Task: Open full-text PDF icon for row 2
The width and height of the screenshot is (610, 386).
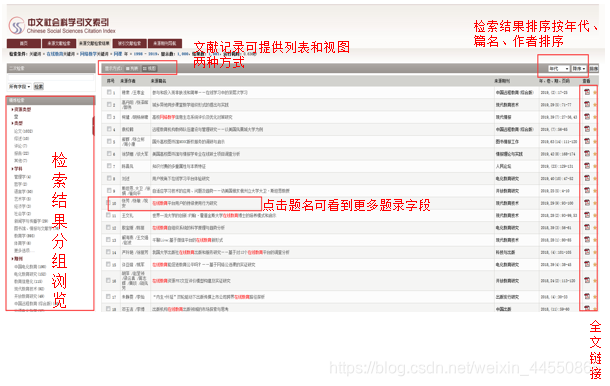Action: [587, 104]
